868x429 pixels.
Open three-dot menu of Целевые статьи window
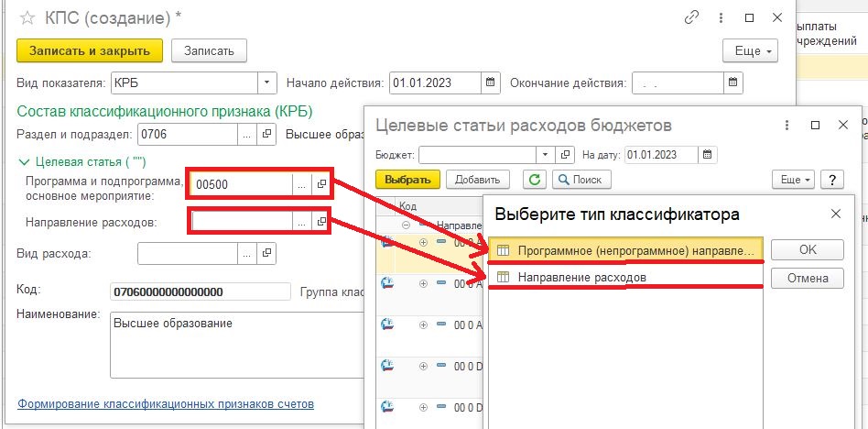[787, 126]
